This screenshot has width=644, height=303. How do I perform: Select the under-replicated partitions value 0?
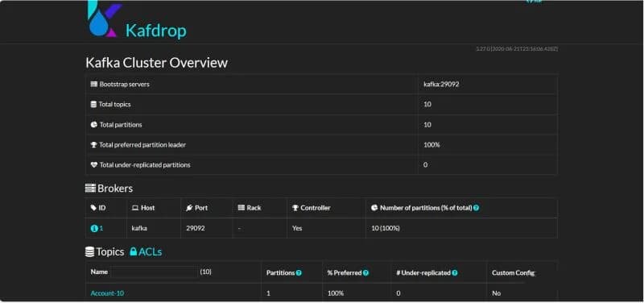(x=426, y=165)
